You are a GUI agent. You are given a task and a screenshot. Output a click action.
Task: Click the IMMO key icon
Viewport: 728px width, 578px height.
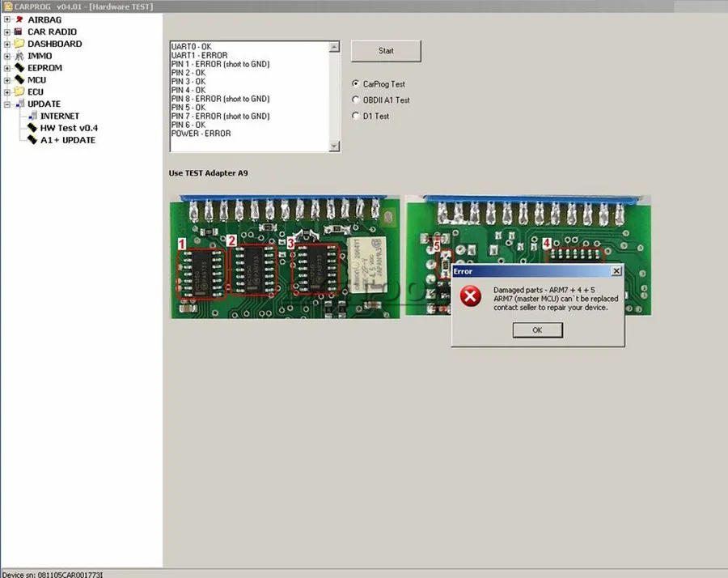click(x=19, y=56)
